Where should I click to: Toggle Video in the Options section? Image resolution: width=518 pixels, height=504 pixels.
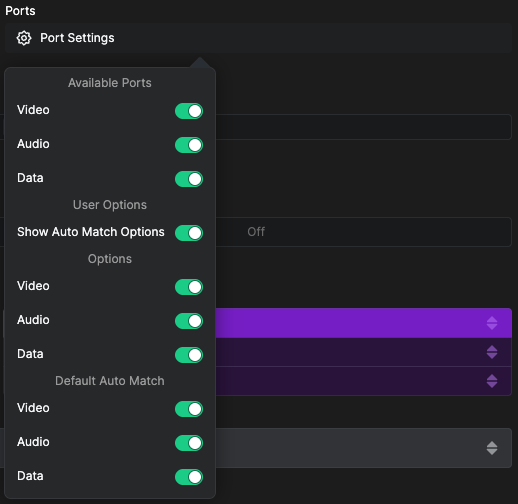[x=189, y=287]
